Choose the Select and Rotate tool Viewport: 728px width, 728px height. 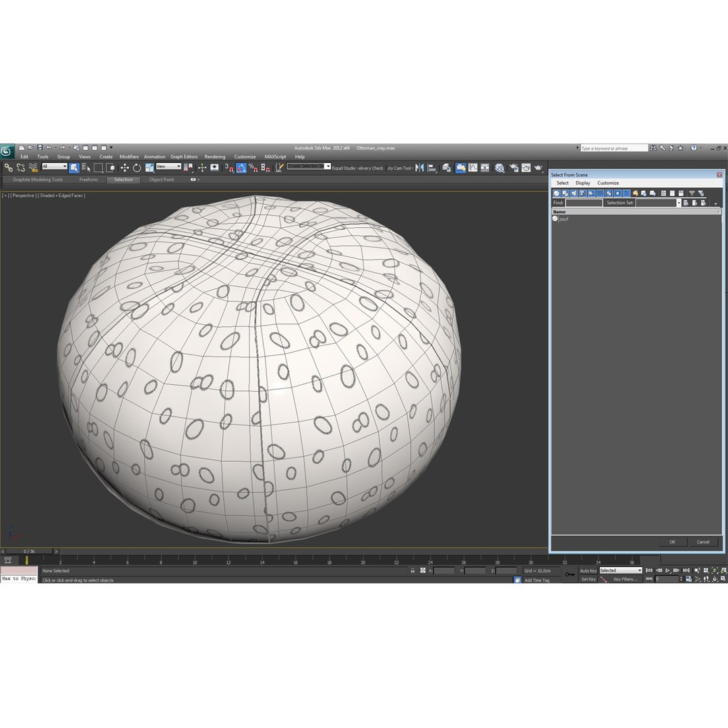(x=136, y=168)
